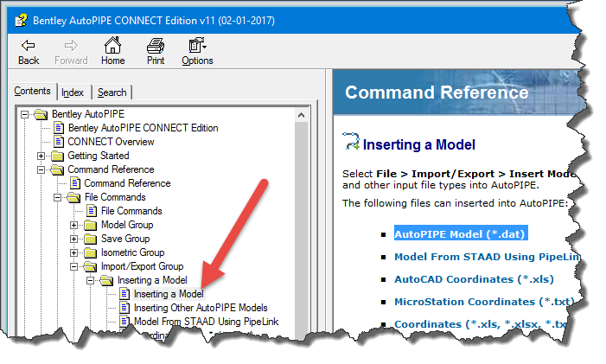The height and width of the screenshot is (364, 606).
Task: Select the Isometric Group tree label
Action: [x=132, y=252]
